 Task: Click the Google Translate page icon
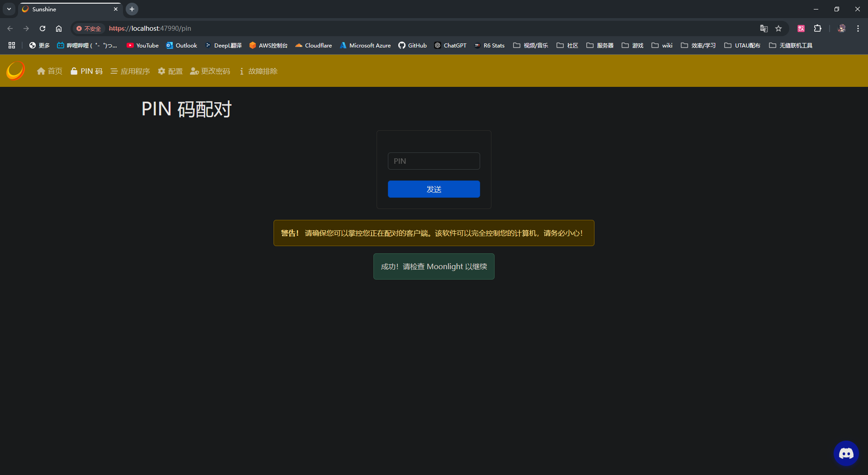(764, 28)
